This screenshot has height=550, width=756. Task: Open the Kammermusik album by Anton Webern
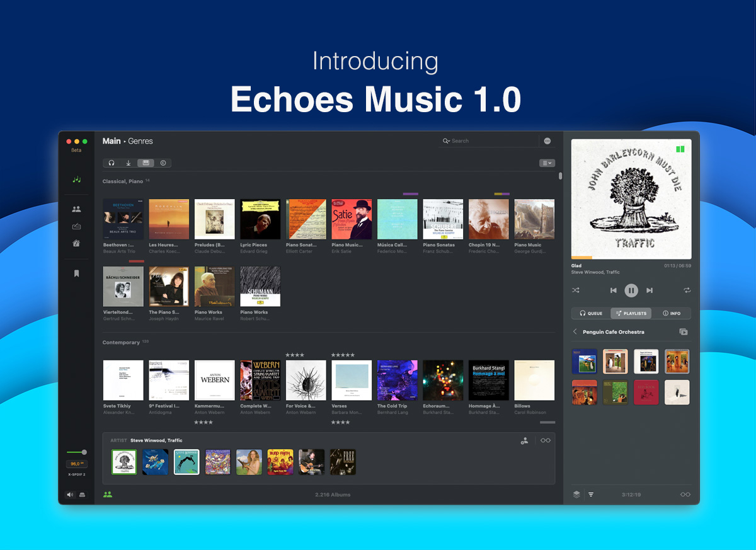(215, 381)
